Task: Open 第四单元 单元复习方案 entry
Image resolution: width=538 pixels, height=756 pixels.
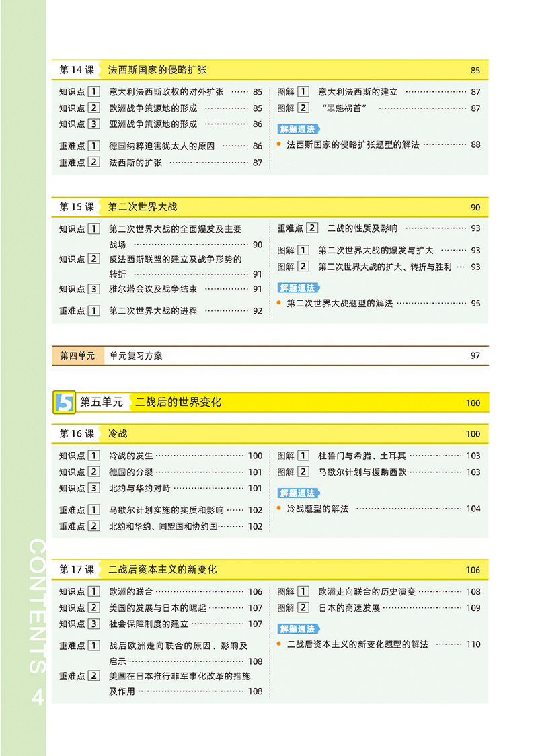Action: point(270,355)
